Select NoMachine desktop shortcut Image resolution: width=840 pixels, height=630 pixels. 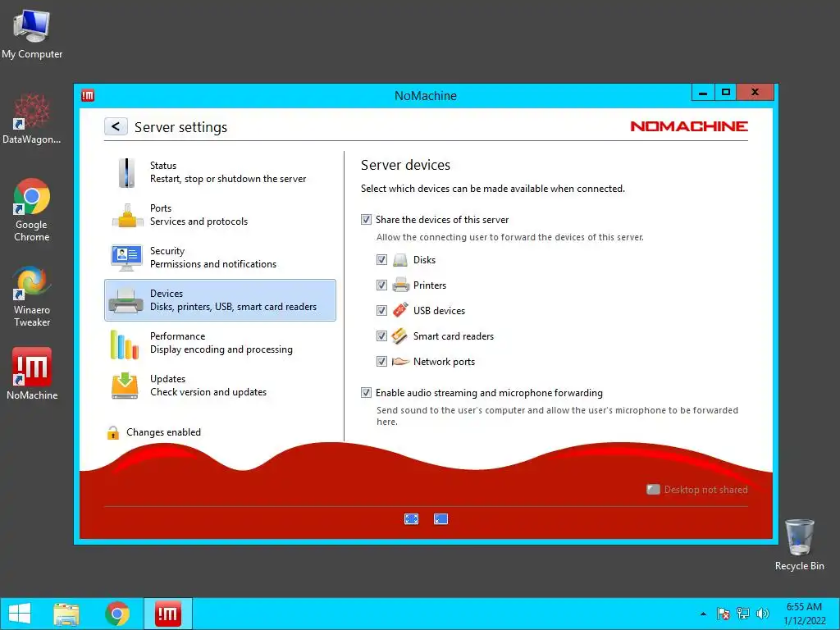pos(32,374)
